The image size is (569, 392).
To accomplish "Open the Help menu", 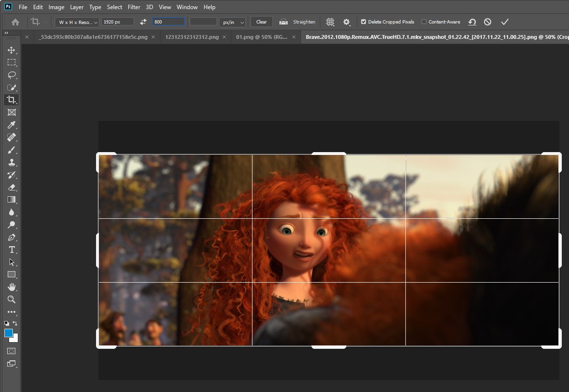I will (x=209, y=7).
